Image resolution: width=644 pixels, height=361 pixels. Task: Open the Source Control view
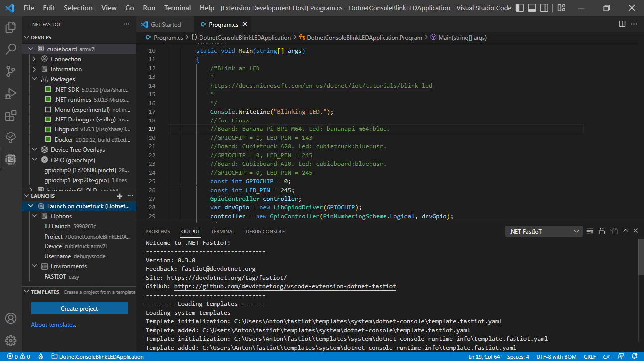10,71
